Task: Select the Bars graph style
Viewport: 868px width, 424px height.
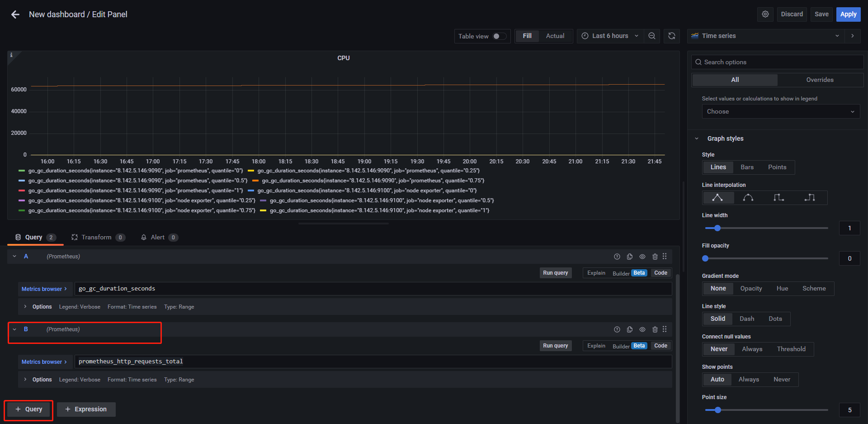Action: (x=747, y=167)
